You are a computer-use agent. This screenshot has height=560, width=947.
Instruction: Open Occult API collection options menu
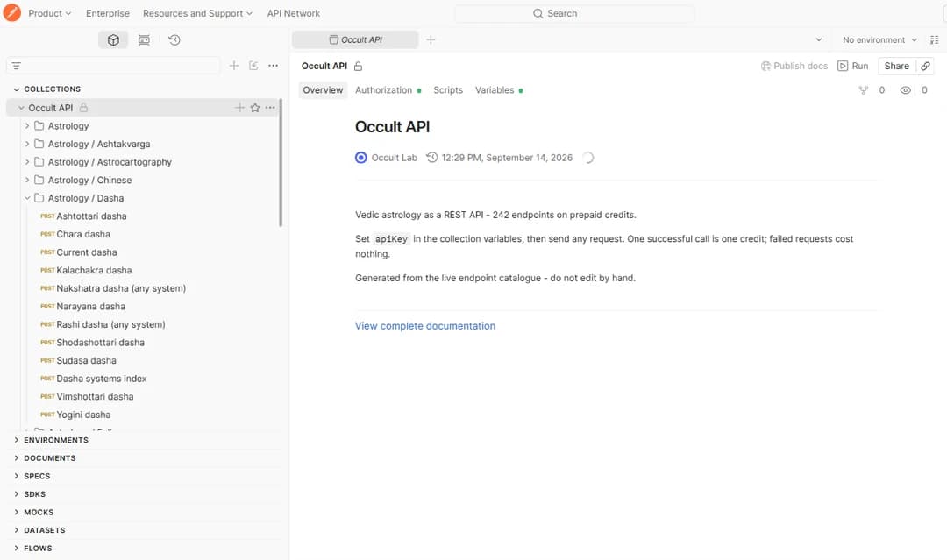click(x=270, y=108)
